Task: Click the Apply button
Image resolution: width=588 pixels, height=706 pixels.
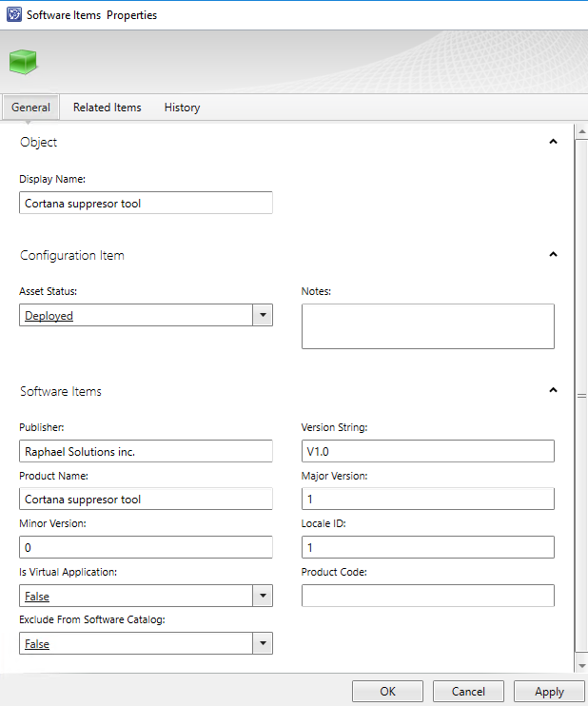Action: click(549, 692)
